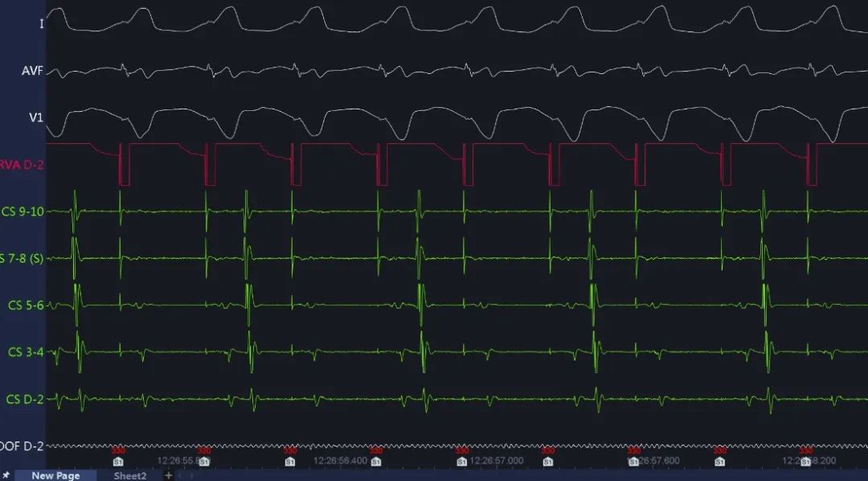Click the CS 3-4 channel label
The width and height of the screenshot is (868, 481).
26,352
